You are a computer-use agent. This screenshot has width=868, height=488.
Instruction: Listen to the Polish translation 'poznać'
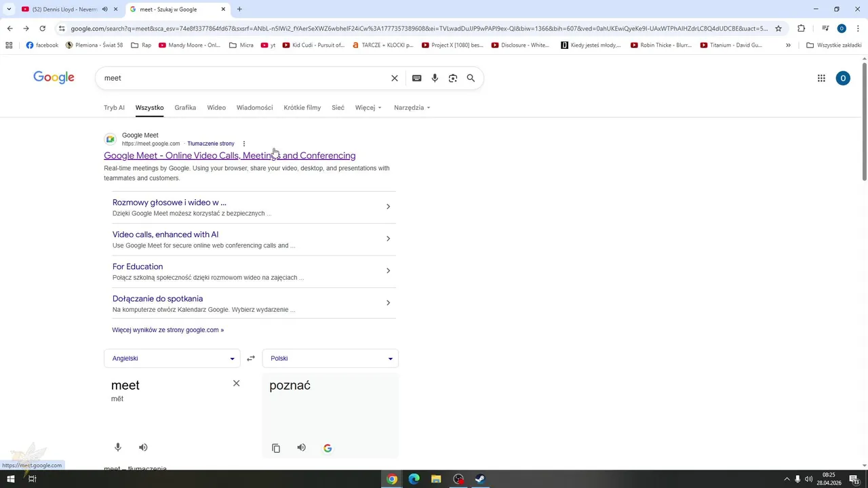(301, 447)
